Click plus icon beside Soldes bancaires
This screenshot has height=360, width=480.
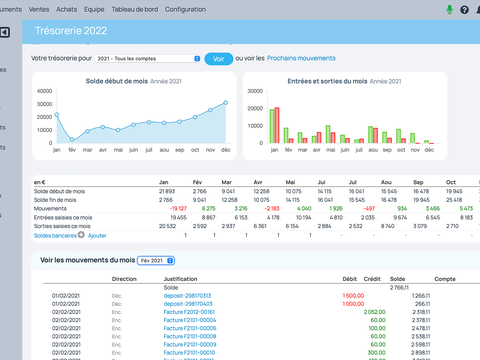click(81, 235)
